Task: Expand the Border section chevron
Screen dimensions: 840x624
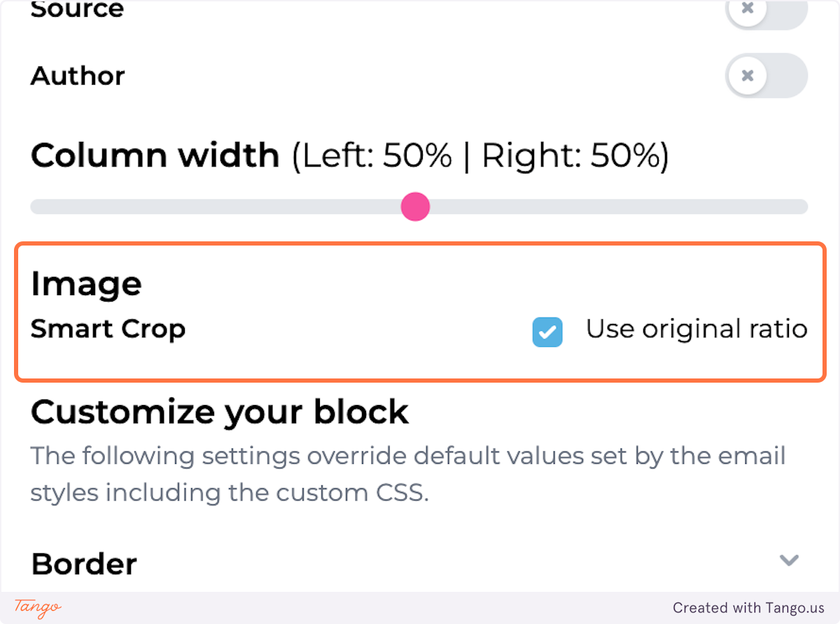Action: (x=790, y=560)
